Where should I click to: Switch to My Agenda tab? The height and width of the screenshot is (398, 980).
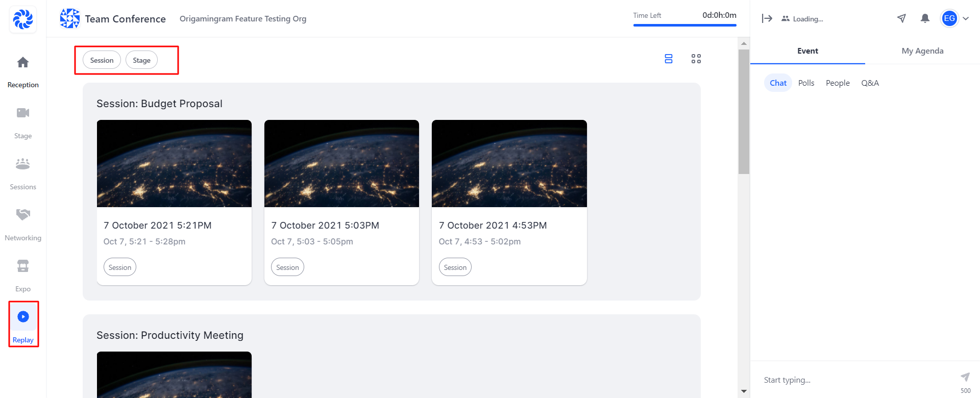(922, 51)
